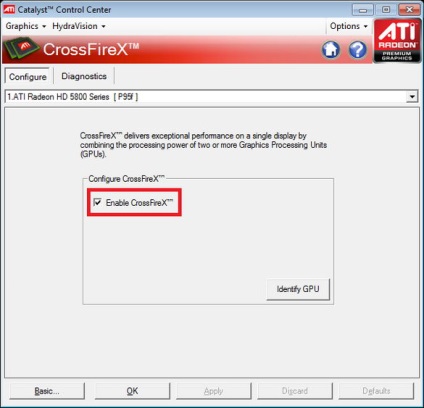The width and height of the screenshot is (424, 408).
Task: Close the Catalyst Control Center window
Action: [x=409, y=10]
